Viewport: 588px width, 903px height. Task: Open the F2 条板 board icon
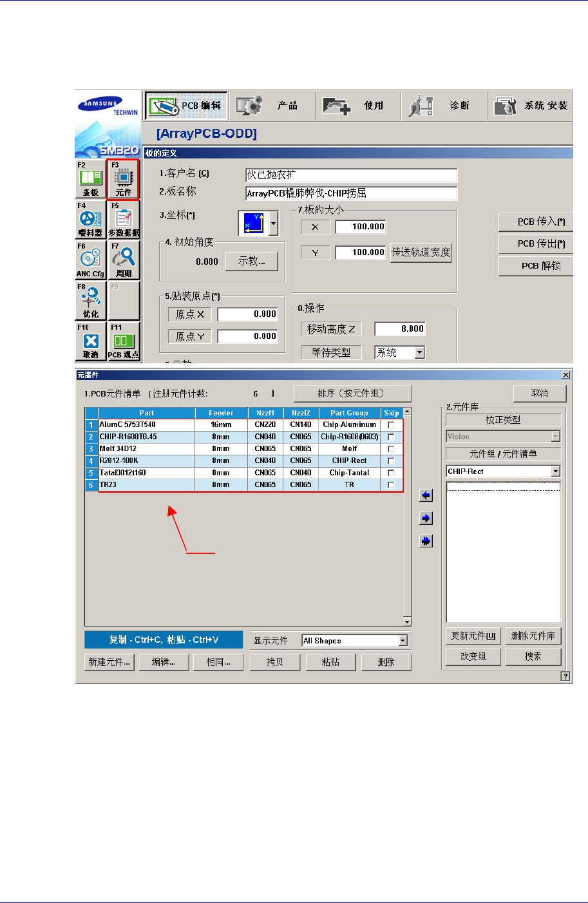click(91, 178)
